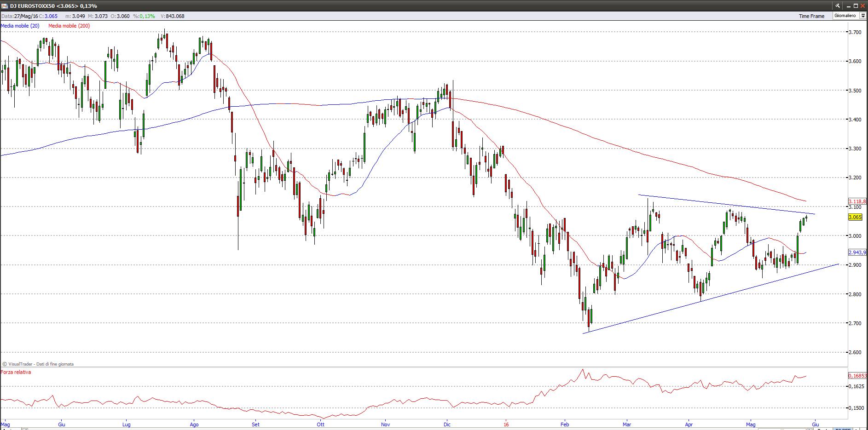The width and height of the screenshot is (868, 430).
Task: Click the Ago month marker on time axis
Action: click(194, 424)
